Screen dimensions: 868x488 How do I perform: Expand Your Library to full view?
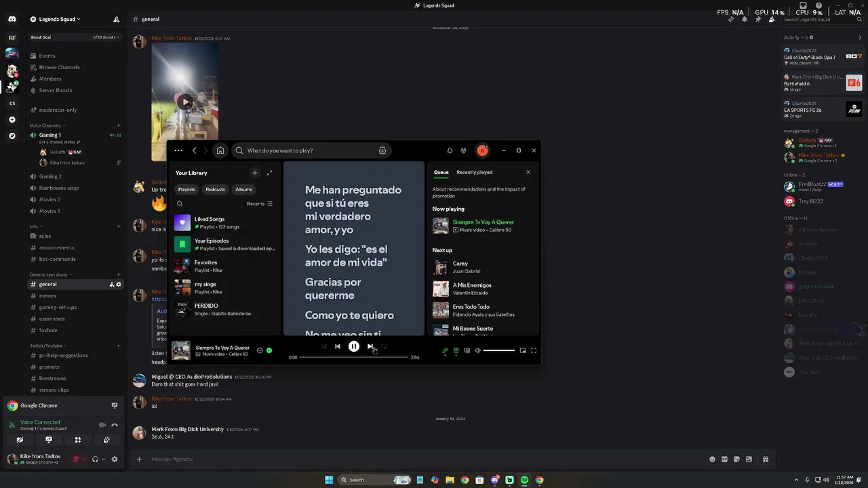pos(269,173)
